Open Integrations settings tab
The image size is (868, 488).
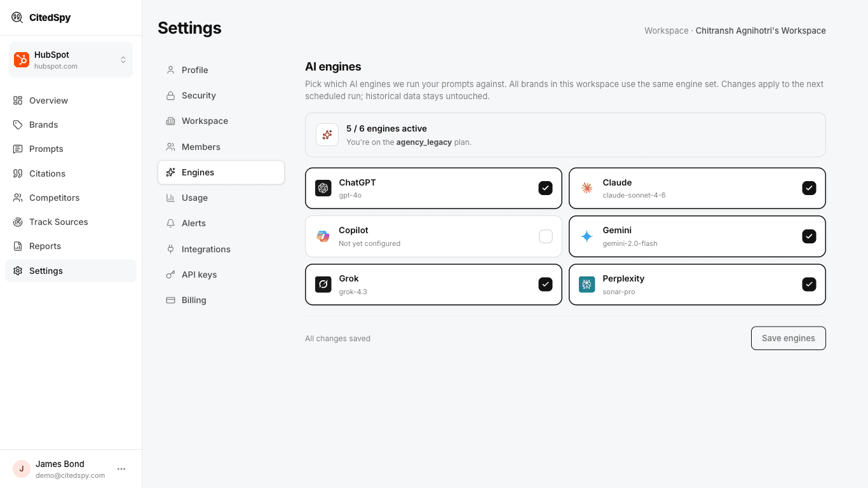(221, 249)
